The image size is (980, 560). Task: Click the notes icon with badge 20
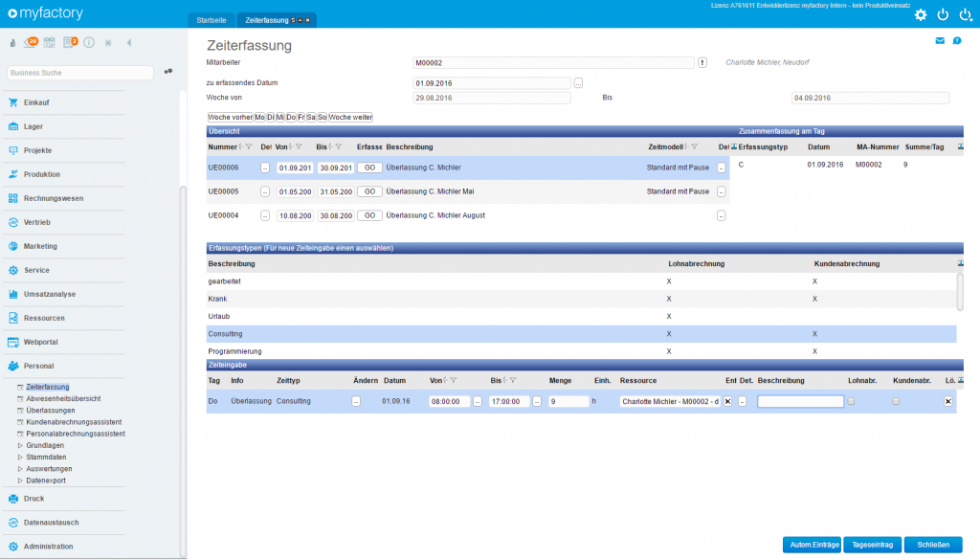(x=29, y=41)
